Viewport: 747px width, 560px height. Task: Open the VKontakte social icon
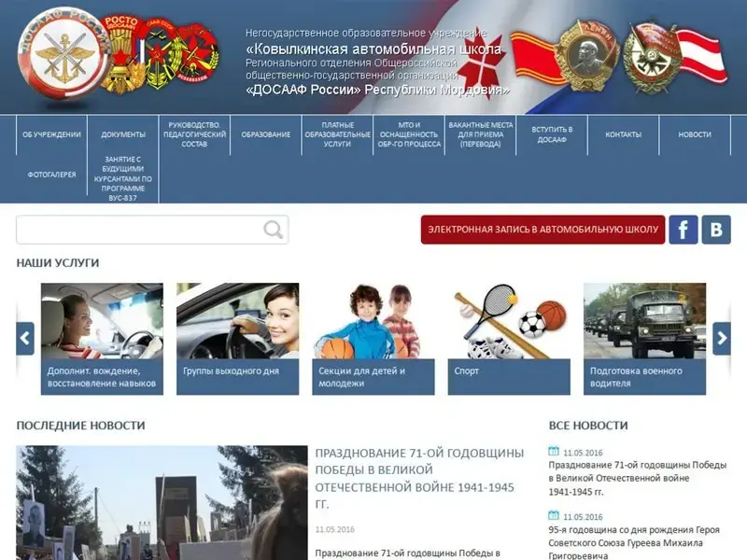click(x=716, y=230)
